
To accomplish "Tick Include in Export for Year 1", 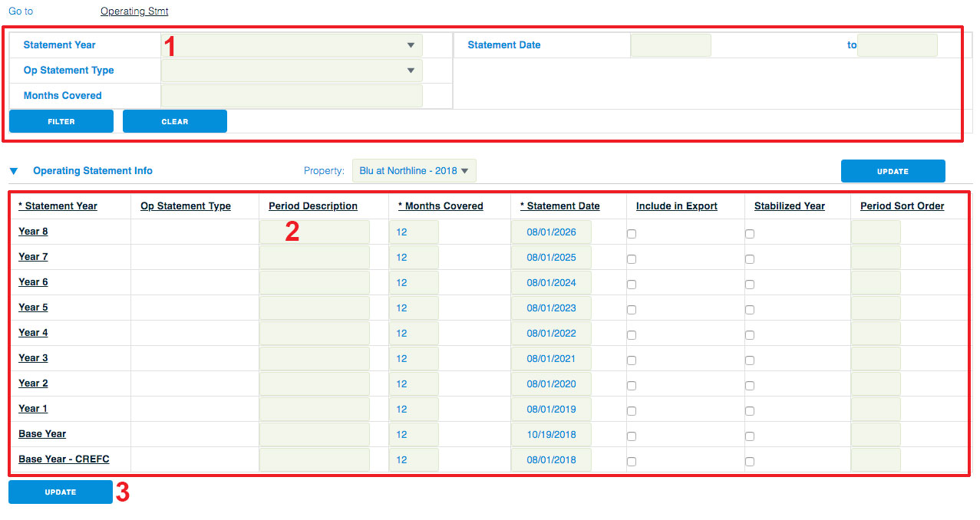I will tap(632, 411).
